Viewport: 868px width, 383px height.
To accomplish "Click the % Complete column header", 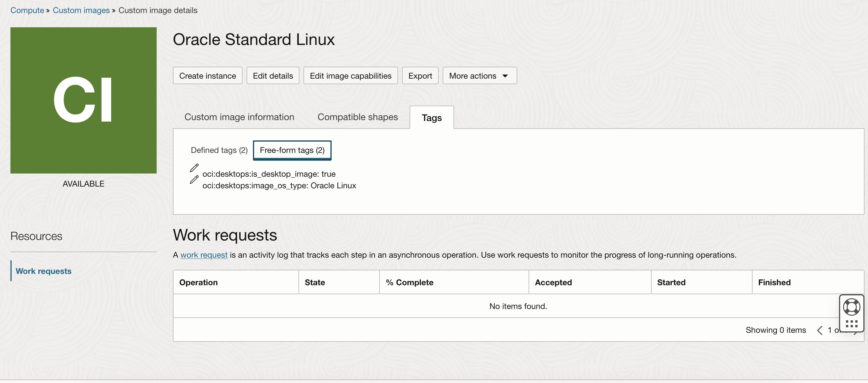I will [454, 282].
